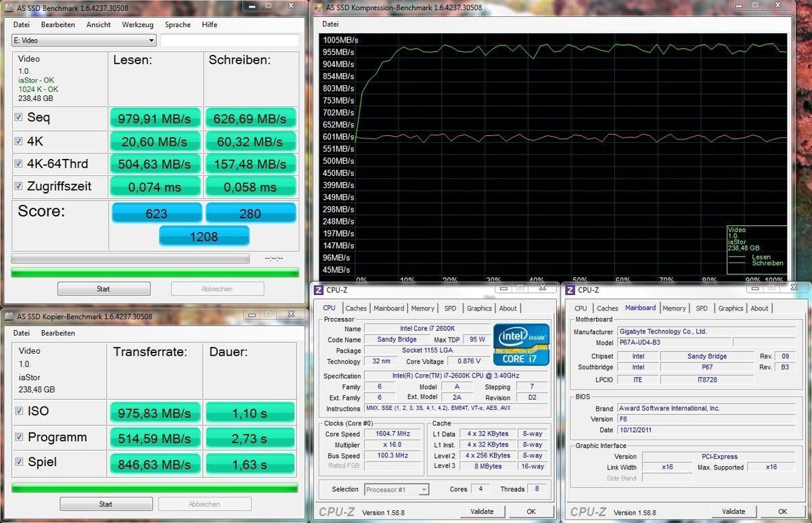Click the write score value 280

point(250,213)
